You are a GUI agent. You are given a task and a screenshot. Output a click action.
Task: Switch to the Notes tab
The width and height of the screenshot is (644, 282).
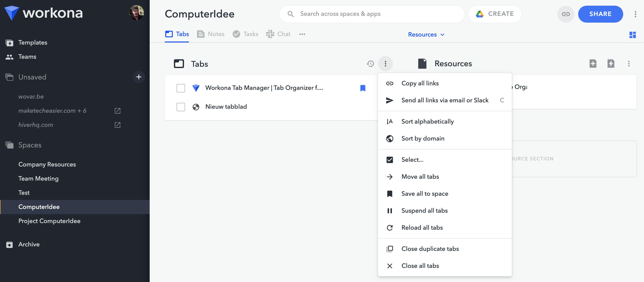click(x=211, y=34)
